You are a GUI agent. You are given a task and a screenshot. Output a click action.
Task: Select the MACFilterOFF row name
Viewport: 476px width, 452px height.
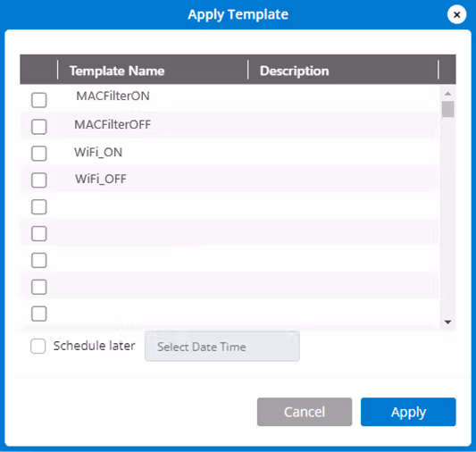[x=113, y=124]
